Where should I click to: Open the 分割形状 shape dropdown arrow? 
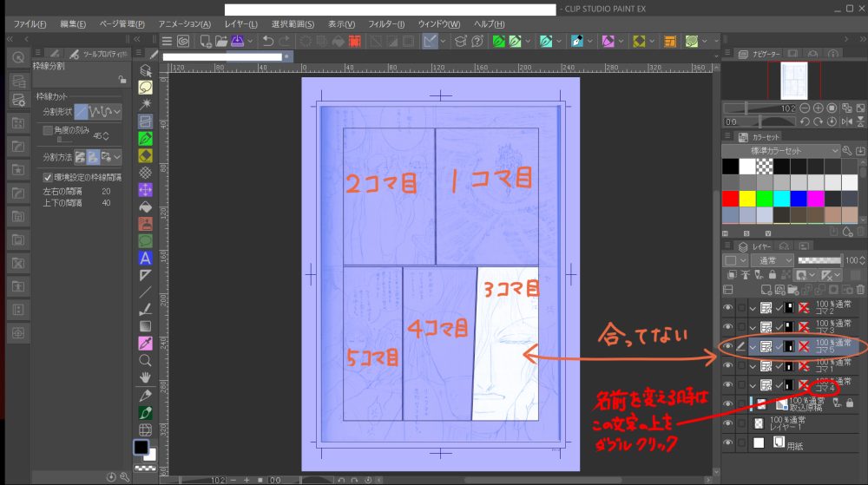pos(117,112)
